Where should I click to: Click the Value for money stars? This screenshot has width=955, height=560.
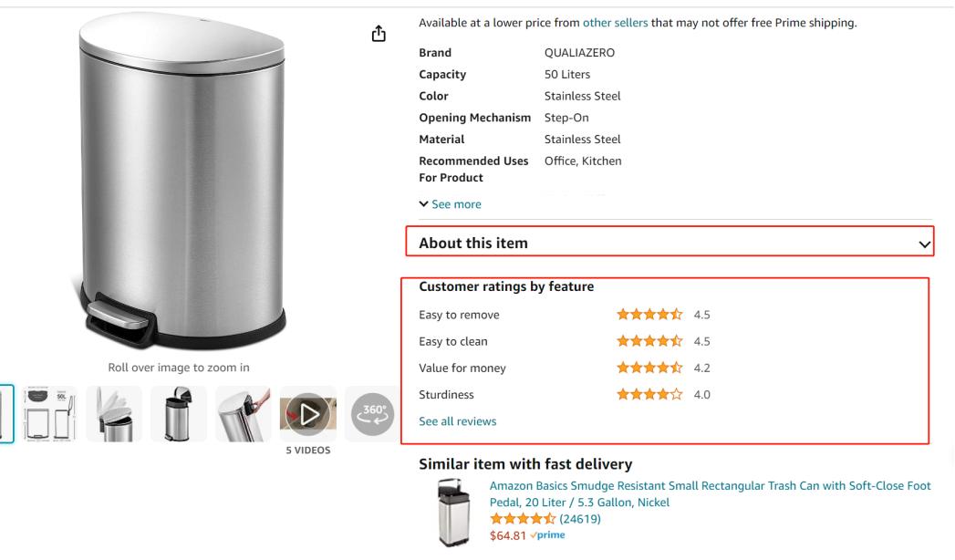649,368
